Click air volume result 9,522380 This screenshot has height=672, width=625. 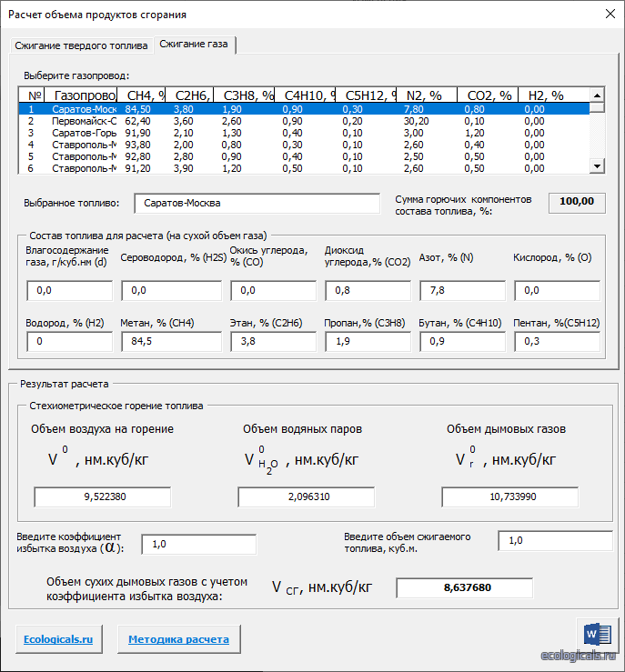pos(103,496)
